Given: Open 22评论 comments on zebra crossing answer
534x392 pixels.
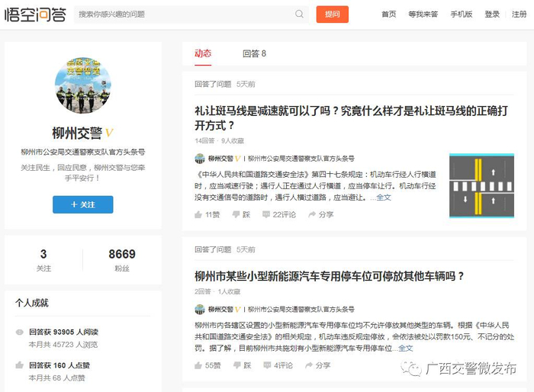Looking at the screenshot, I should [279, 214].
